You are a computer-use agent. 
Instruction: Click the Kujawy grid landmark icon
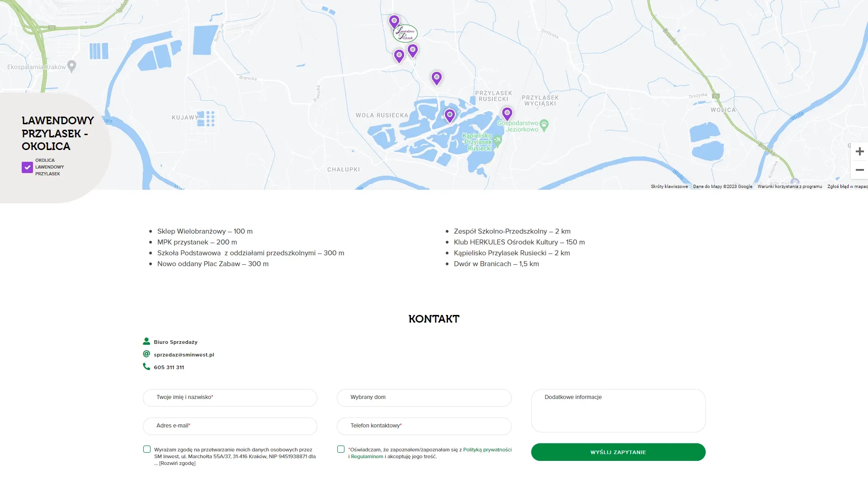pyautogui.click(x=206, y=119)
